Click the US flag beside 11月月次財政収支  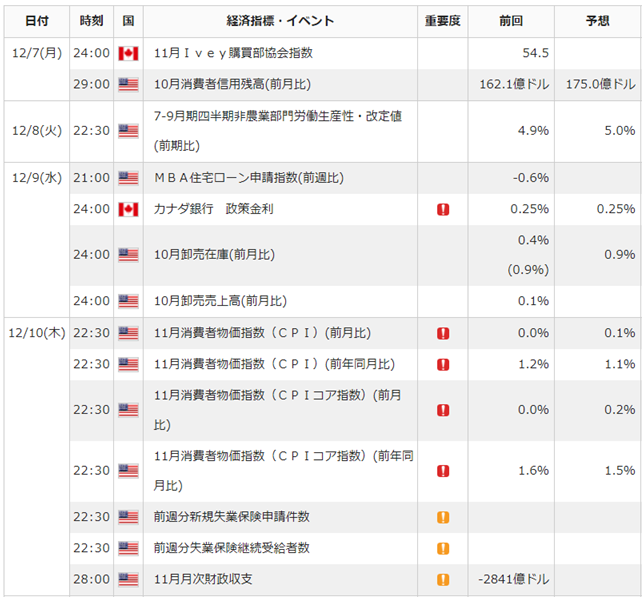pos(128,580)
